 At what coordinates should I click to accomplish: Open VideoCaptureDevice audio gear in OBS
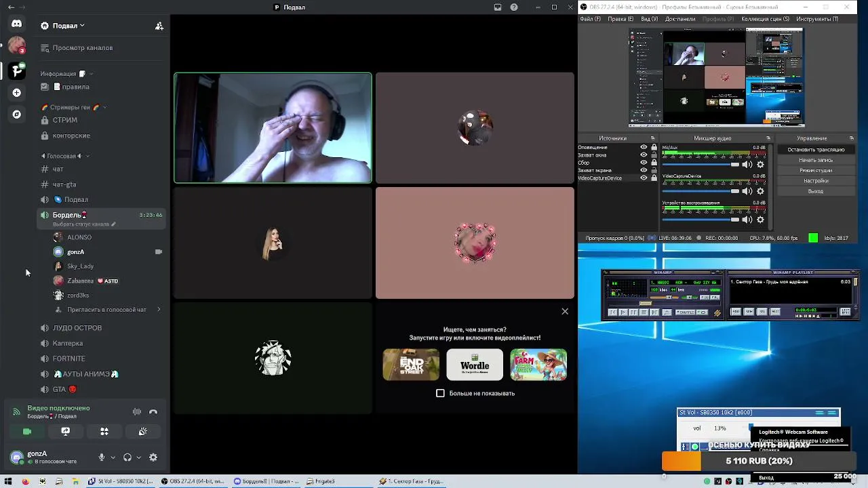[x=760, y=192]
